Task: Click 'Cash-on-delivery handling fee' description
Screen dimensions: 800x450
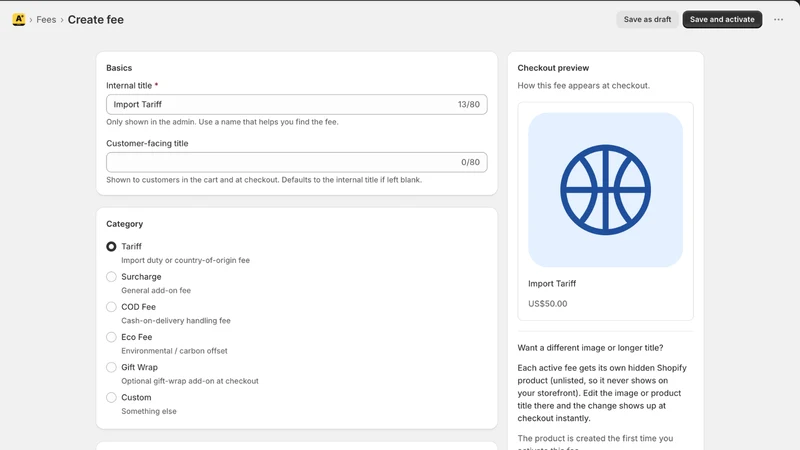Action: pos(176,320)
